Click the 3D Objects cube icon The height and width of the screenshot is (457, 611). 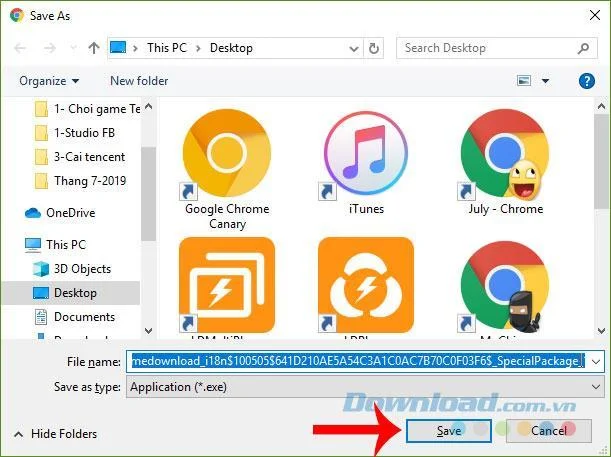[x=41, y=269]
